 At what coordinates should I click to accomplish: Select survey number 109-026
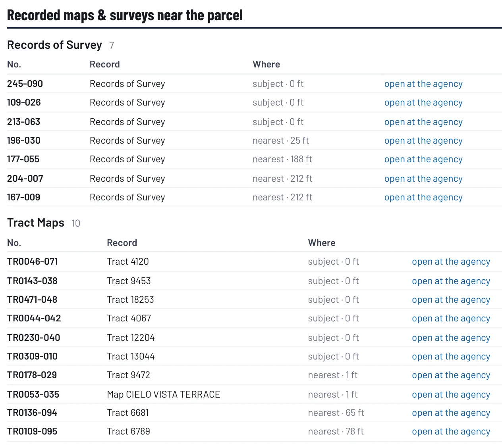click(24, 102)
